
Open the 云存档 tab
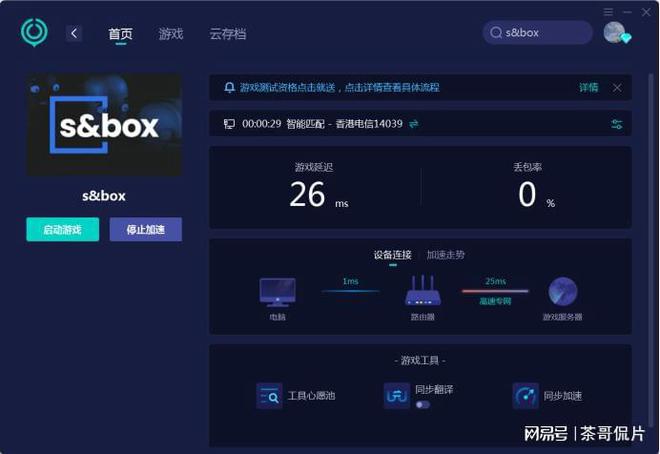pyautogui.click(x=228, y=34)
